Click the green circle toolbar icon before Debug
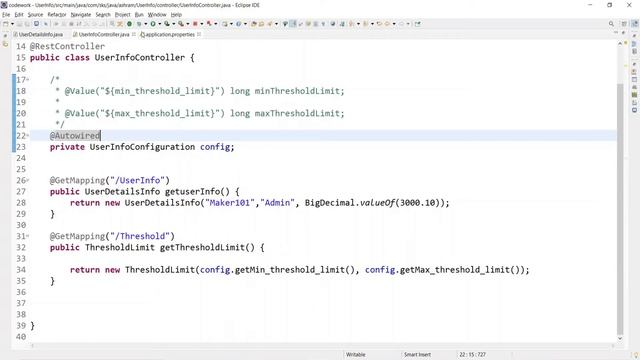 pyautogui.click(x=129, y=24)
